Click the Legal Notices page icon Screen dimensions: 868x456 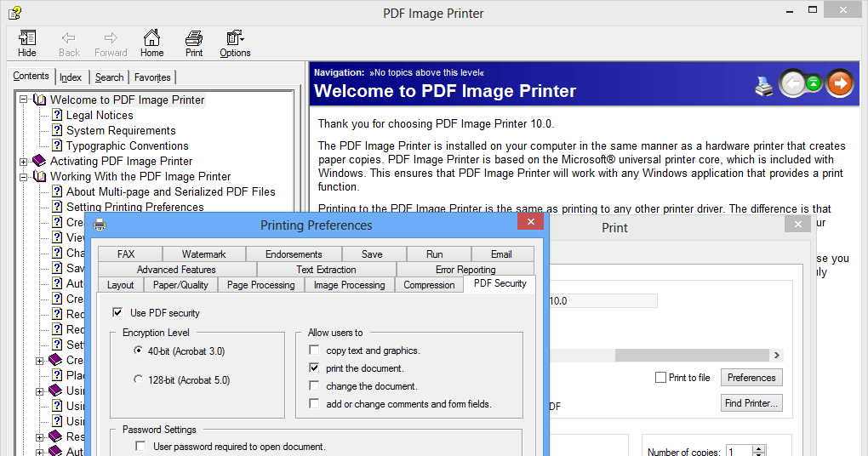[57, 115]
